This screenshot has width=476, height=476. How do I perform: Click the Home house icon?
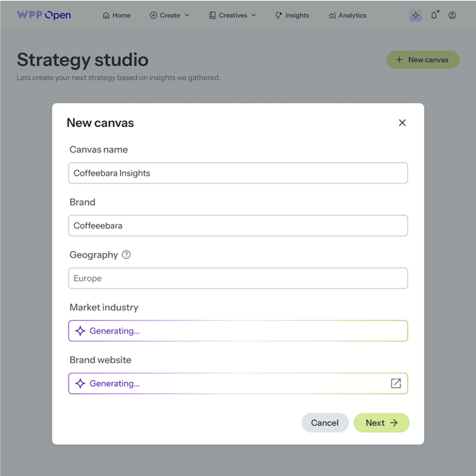coord(106,15)
